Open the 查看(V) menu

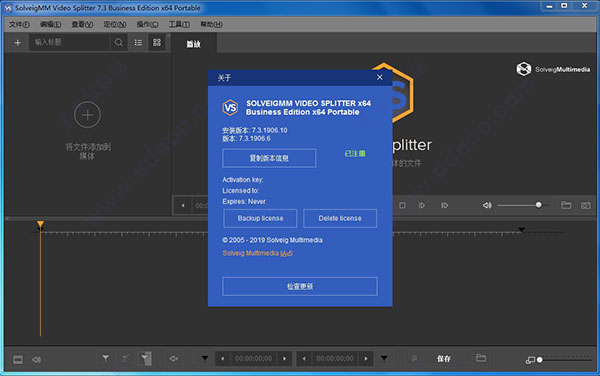[82, 24]
